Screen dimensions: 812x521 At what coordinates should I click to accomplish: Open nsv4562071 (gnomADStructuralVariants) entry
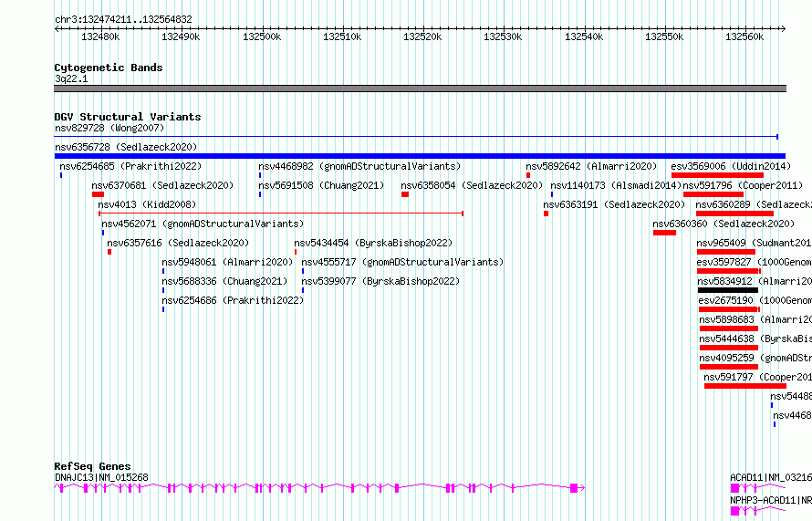(x=203, y=224)
